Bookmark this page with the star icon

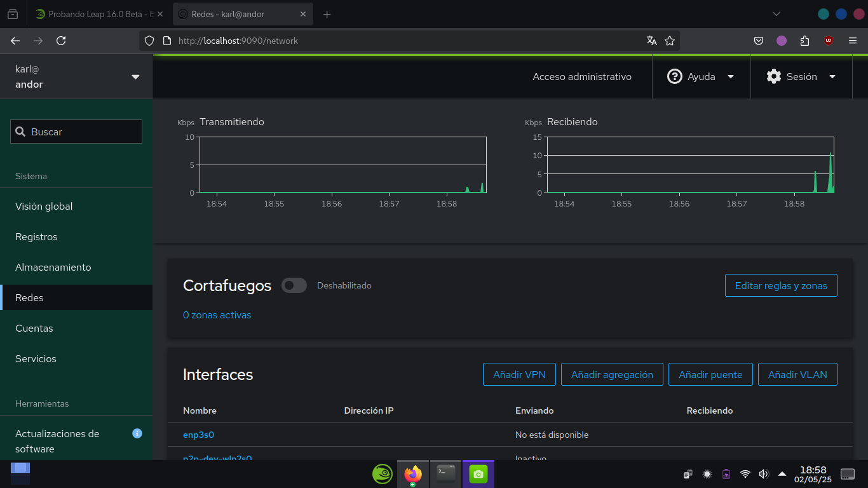670,41
